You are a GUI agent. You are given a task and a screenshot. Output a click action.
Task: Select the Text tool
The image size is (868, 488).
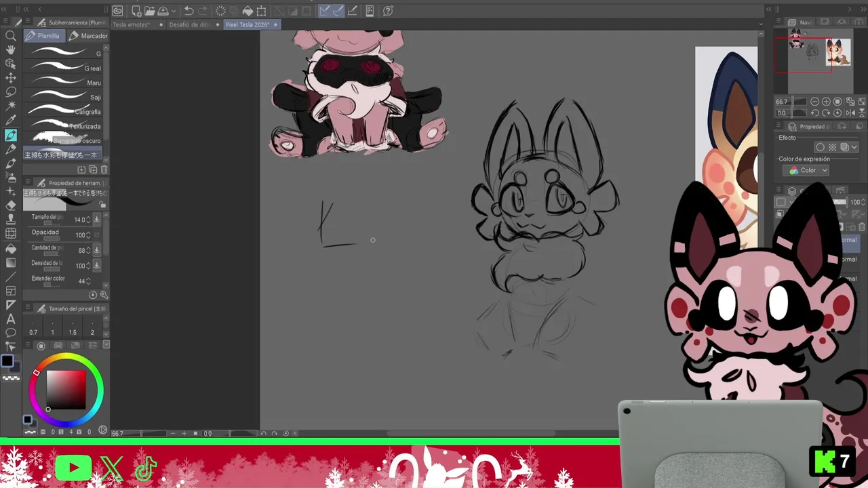(11, 319)
